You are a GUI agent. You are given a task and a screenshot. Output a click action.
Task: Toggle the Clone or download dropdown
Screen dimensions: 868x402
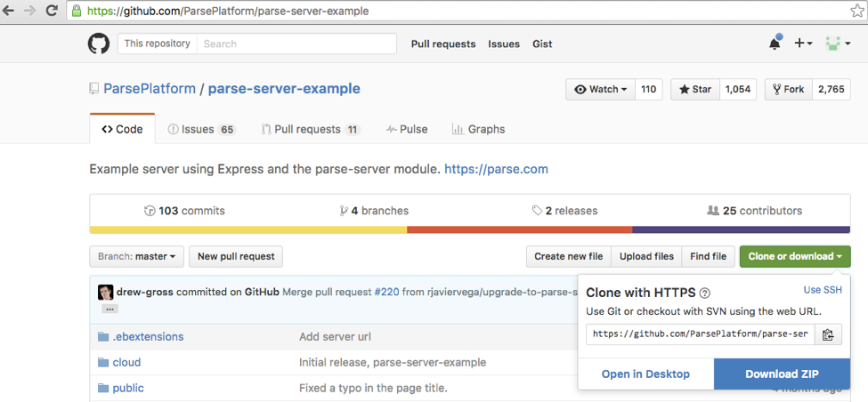click(x=795, y=256)
